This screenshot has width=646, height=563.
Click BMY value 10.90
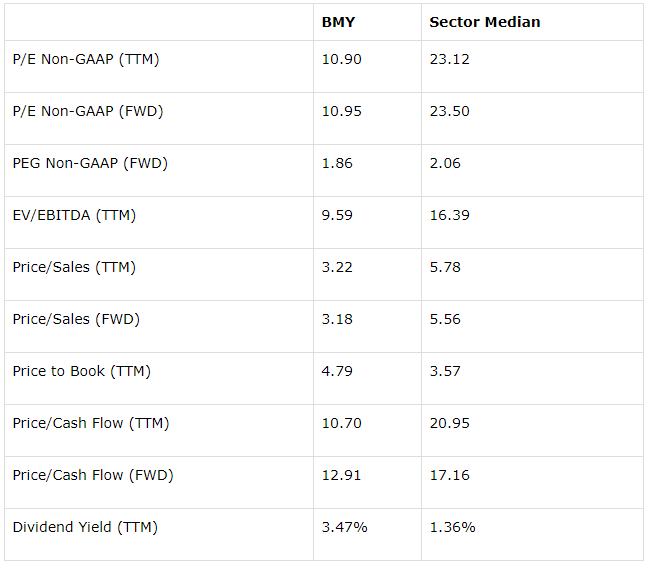point(342,59)
